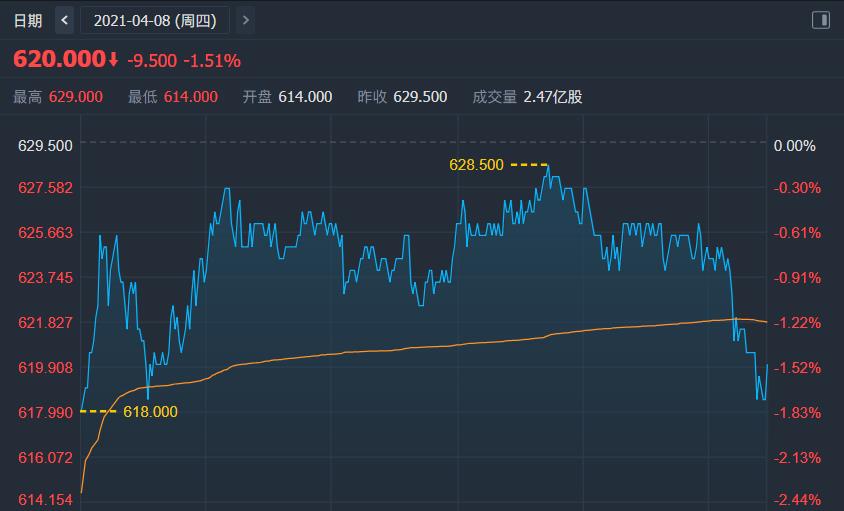Click the 618.000 low price marker
The width and height of the screenshot is (844, 511).
(x=150, y=411)
